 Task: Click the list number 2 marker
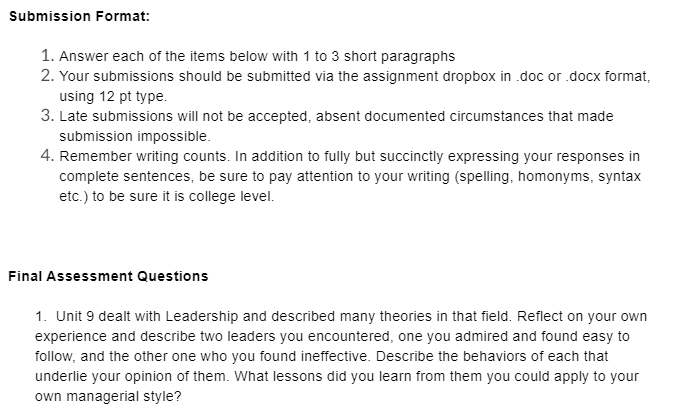tap(48, 76)
